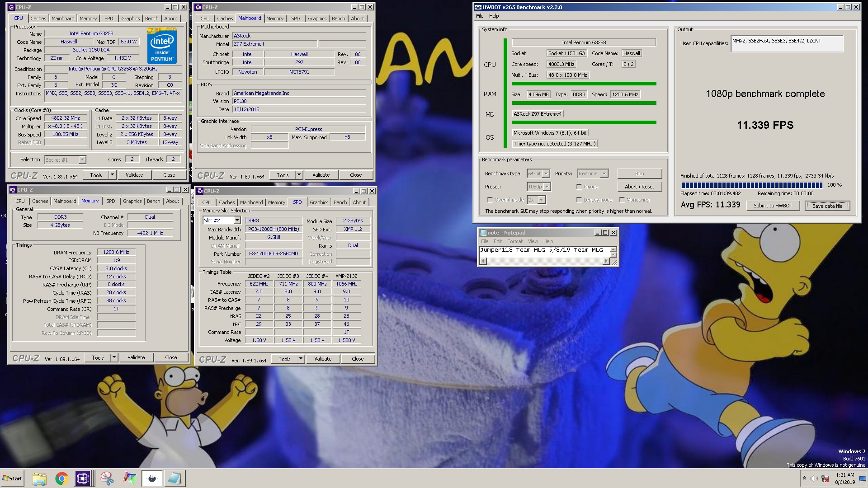Click Abort / Reset button

coord(639,187)
